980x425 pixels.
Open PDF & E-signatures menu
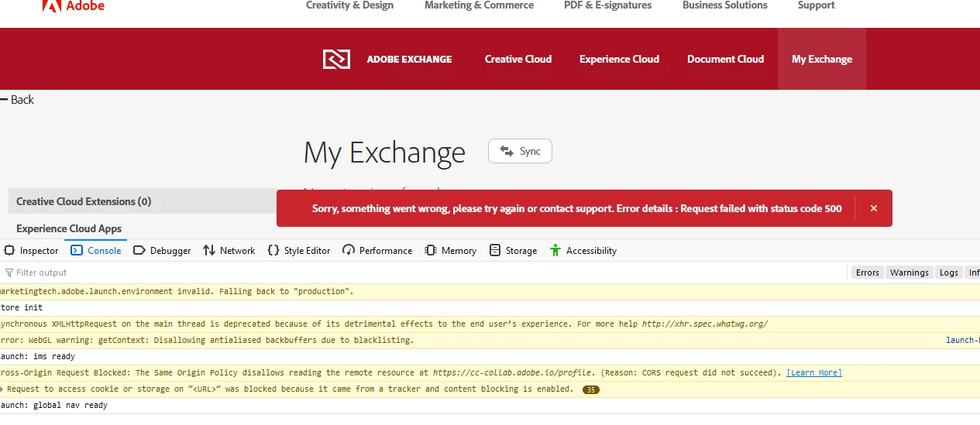[x=607, y=5]
